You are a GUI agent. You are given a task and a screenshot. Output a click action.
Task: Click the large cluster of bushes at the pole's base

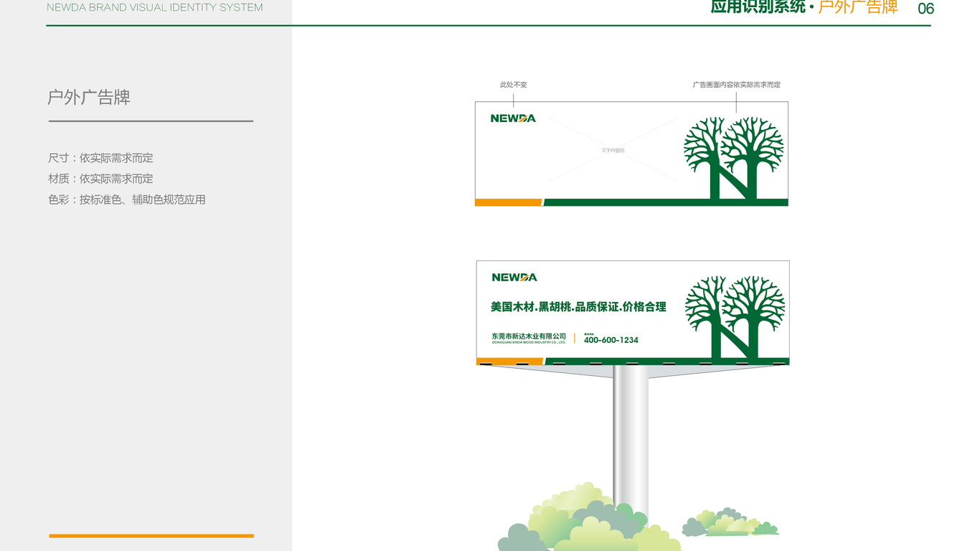(589, 518)
